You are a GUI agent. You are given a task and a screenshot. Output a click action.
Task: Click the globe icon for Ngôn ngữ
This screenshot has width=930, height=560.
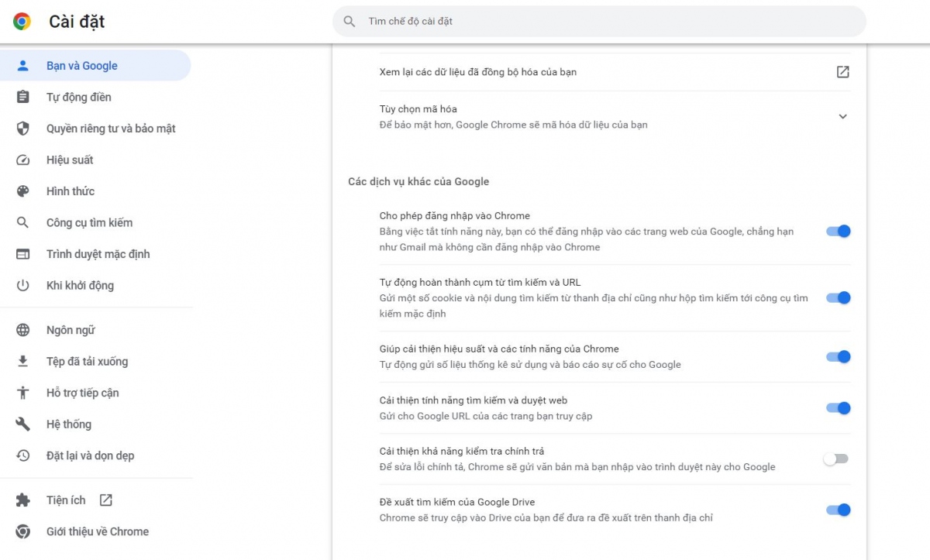pyautogui.click(x=23, y=330)
